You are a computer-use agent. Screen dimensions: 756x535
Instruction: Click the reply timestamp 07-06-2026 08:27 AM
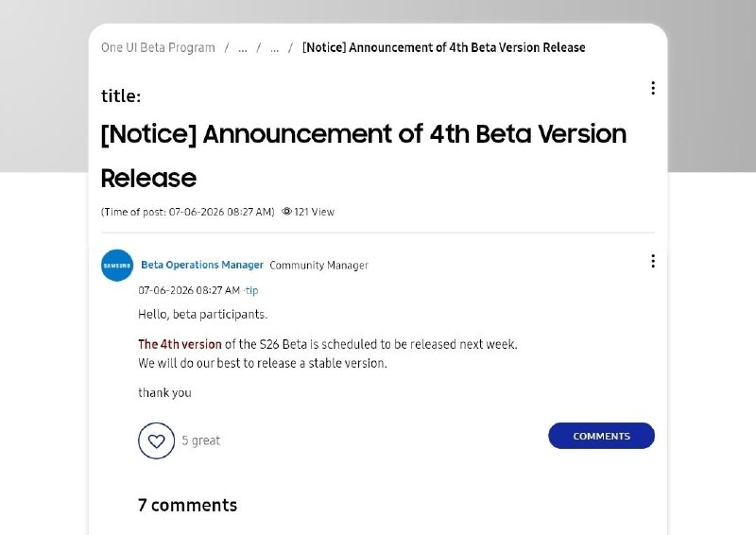(x=189, y=290)
